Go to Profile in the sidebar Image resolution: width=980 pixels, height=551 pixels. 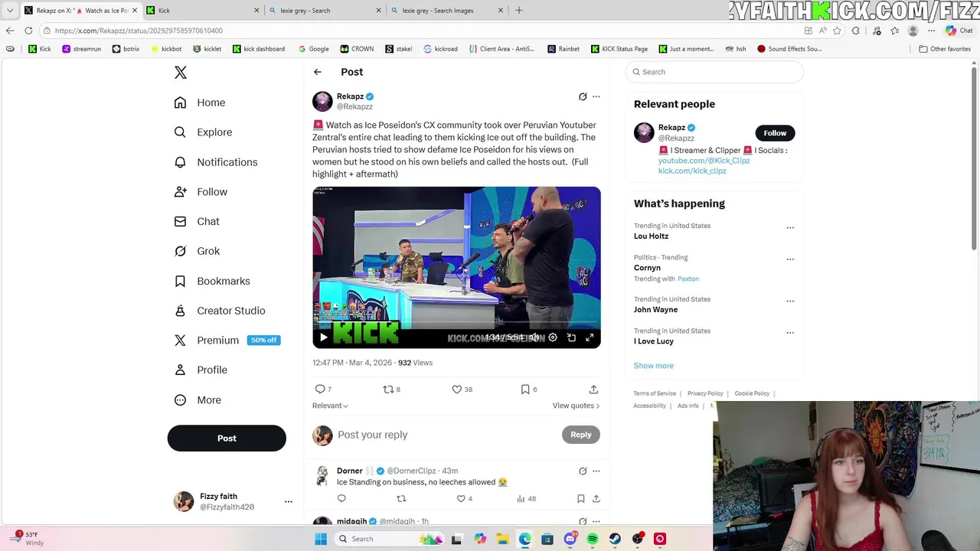(201, 370)
